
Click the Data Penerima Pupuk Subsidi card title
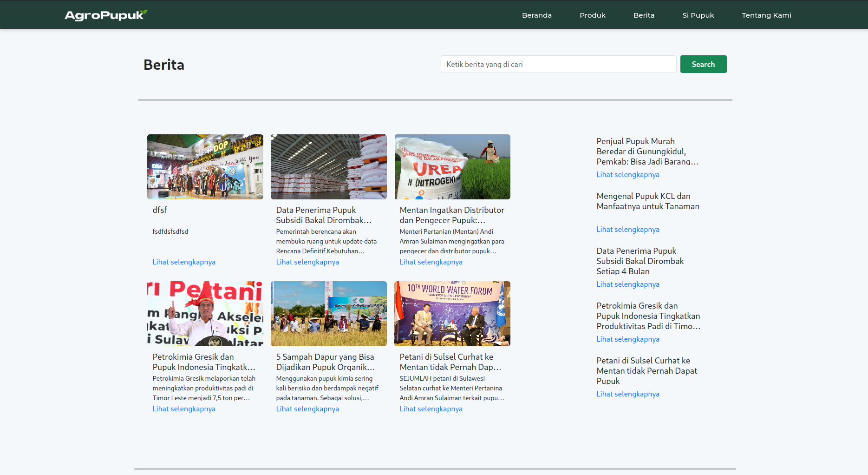point(324,215)
